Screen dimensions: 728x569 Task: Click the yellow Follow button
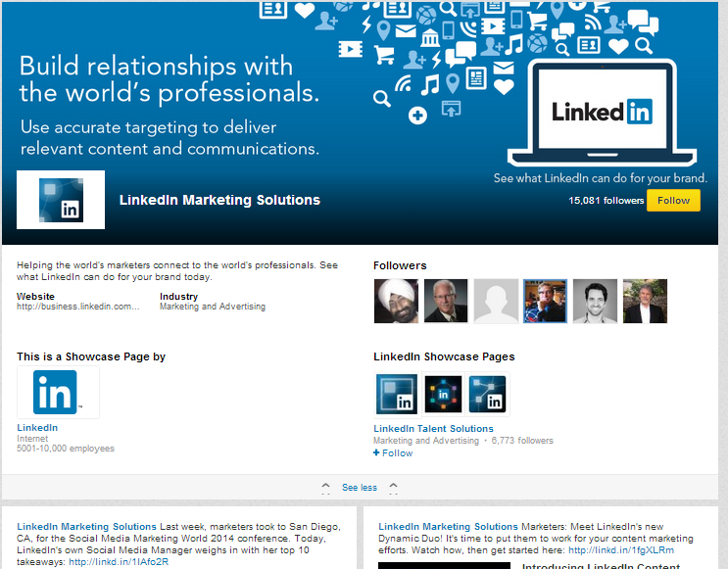pyautogui.click(x=673, y=201)
